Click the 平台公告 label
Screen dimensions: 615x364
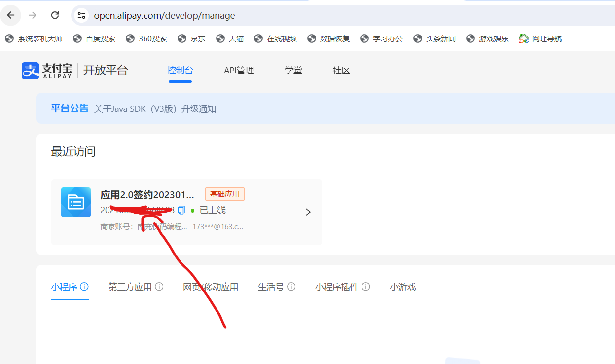[70, 109]
